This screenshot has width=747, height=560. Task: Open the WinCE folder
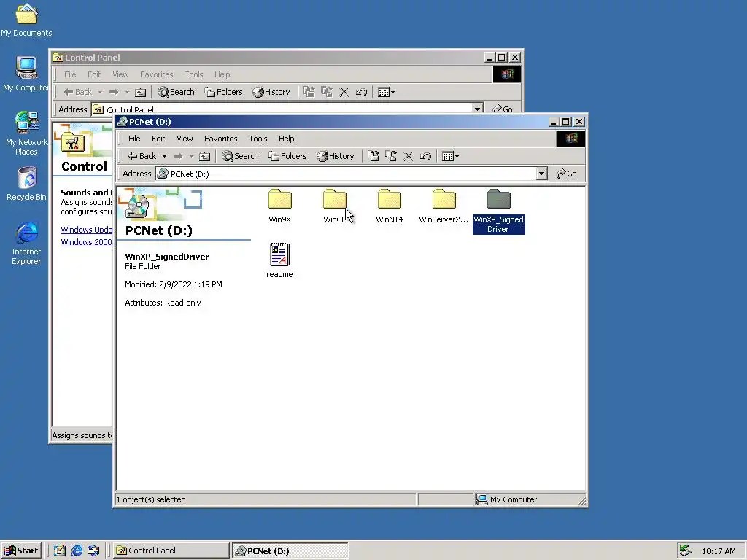[x=335, y=206]
